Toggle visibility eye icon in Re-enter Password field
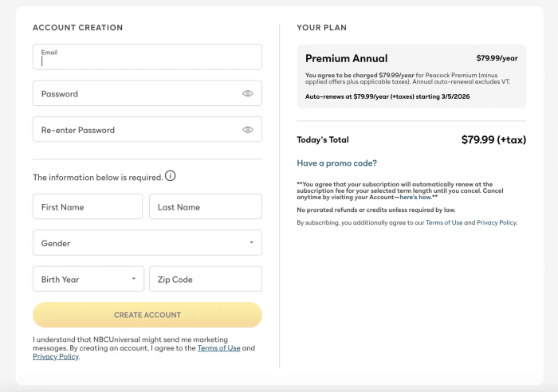The width and height of the screenshot is (558, 392). pos(248,130)
